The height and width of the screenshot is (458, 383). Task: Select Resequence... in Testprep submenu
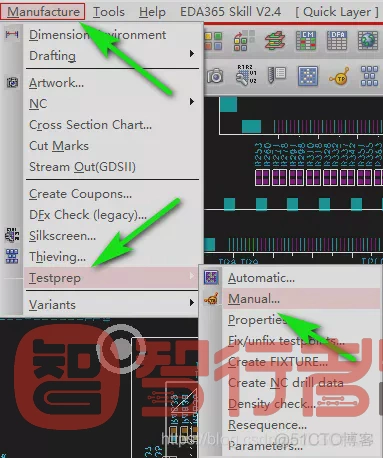(267, 425)
